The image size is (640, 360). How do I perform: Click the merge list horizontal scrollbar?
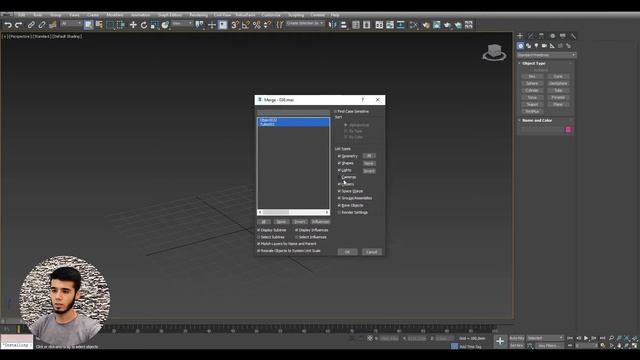(x=293, y=212)
